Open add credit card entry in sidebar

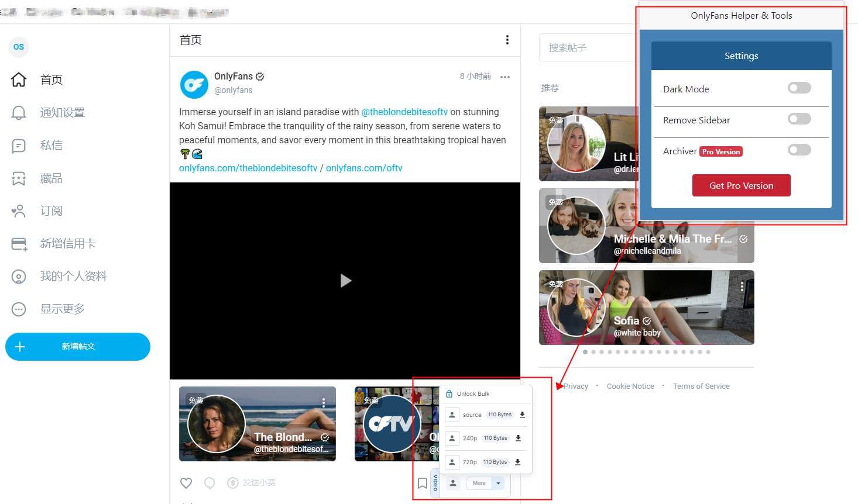coord(53,244)
